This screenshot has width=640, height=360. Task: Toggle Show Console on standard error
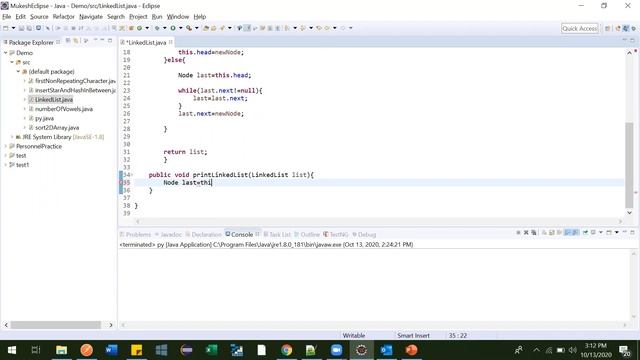tap(575, 233)
